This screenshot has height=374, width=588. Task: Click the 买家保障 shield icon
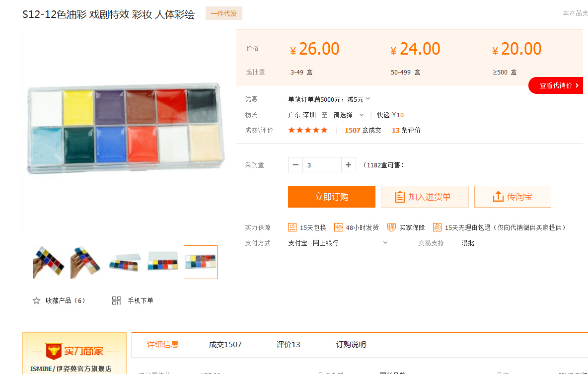coord(391,227)
